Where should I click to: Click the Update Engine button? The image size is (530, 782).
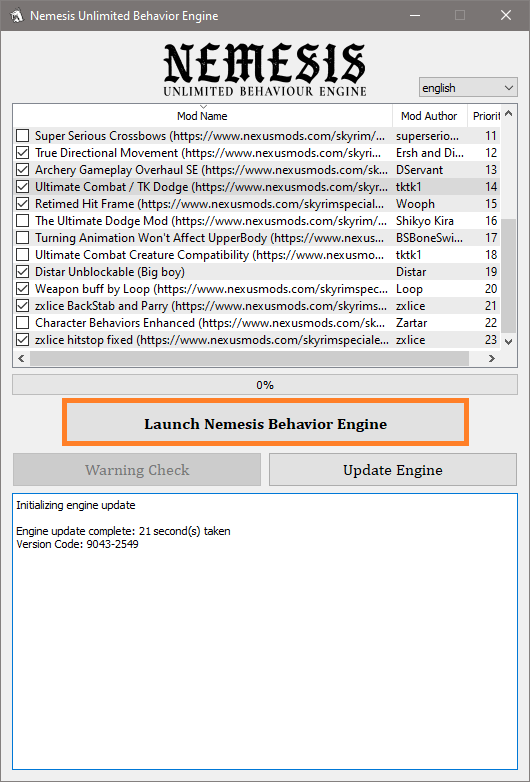coord(393,470)
